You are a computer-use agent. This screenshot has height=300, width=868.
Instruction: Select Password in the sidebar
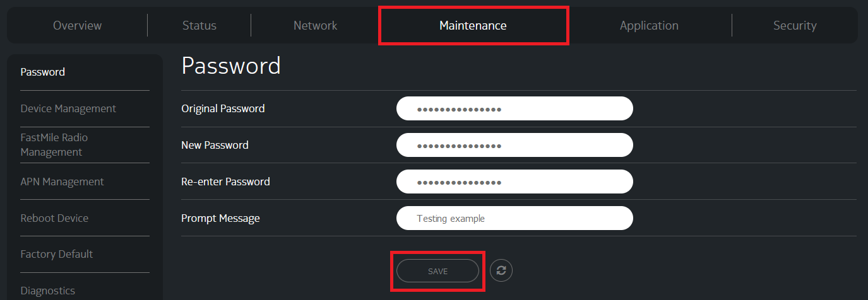(43, 72)
